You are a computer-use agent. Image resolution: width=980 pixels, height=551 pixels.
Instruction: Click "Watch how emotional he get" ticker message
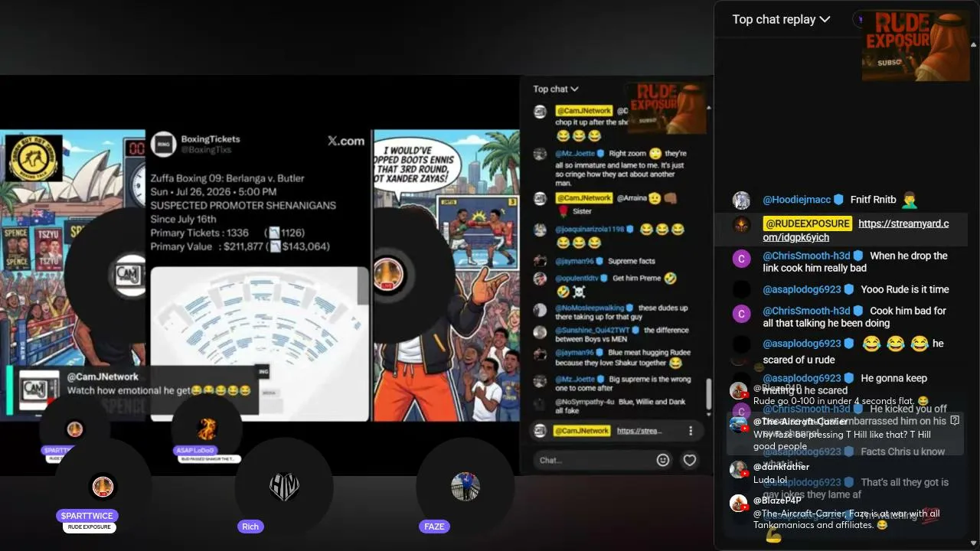tap(158, 390)
